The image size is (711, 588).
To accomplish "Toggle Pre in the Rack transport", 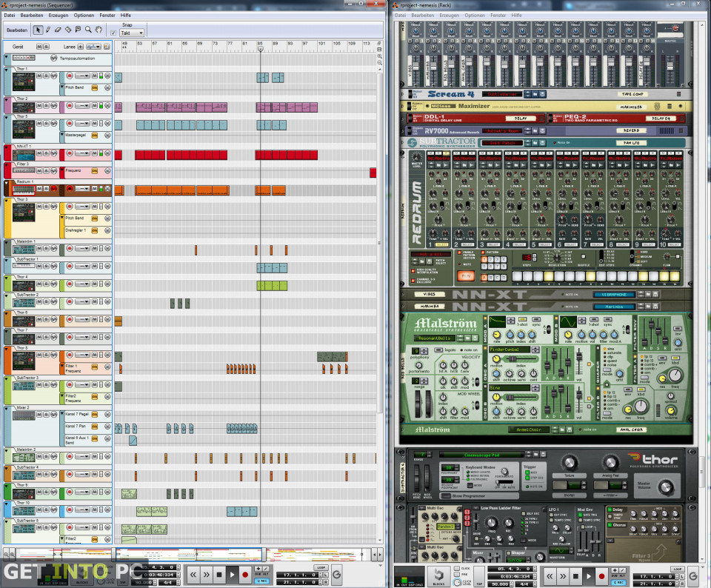I will coord(457,575).
